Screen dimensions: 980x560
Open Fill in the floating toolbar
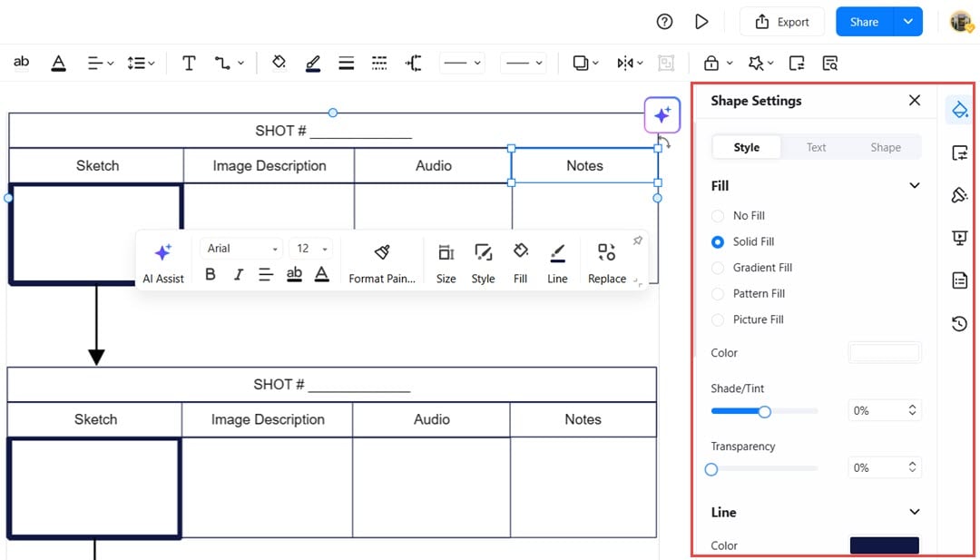[520, 263]
